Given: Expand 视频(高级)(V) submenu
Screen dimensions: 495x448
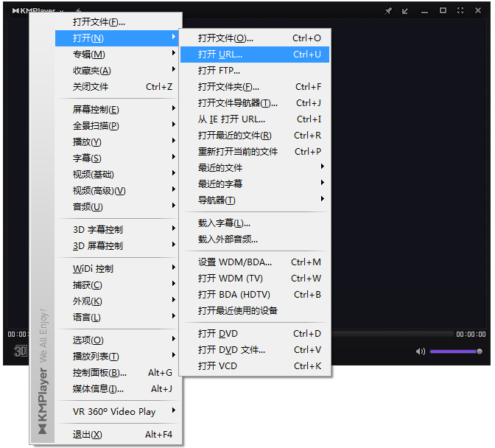Looking at the screenshot, I should [x=117, y=190].
